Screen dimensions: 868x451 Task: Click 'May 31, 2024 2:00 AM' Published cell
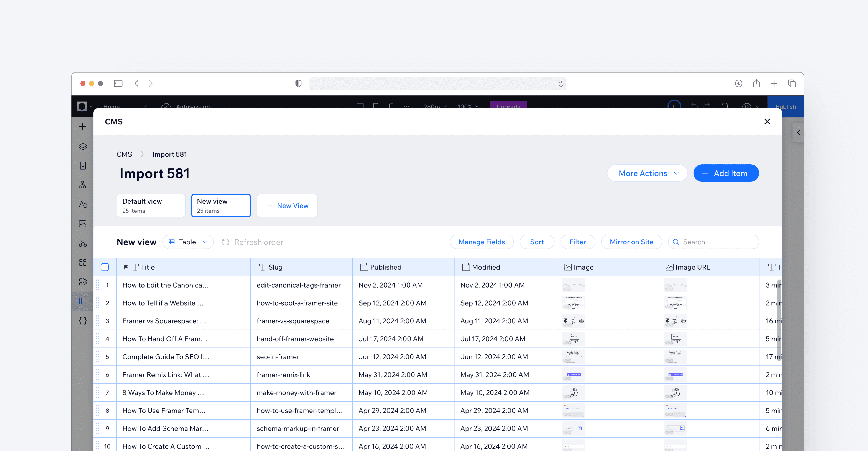pos(403,375)
